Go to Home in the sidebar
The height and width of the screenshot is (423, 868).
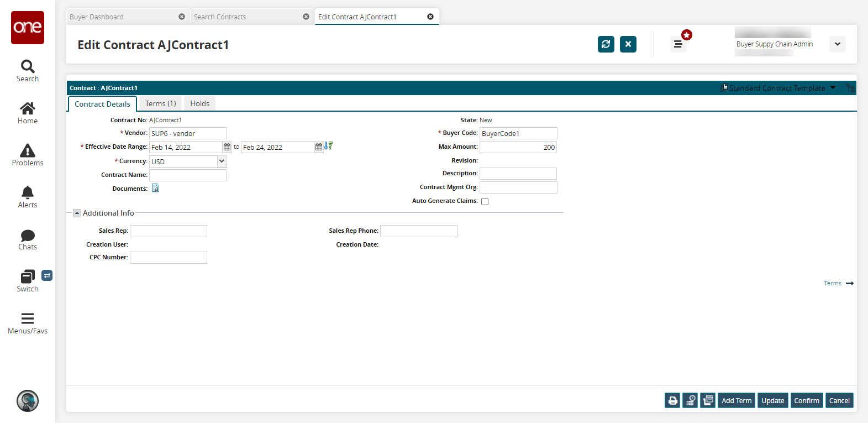(x=28, y=113)
